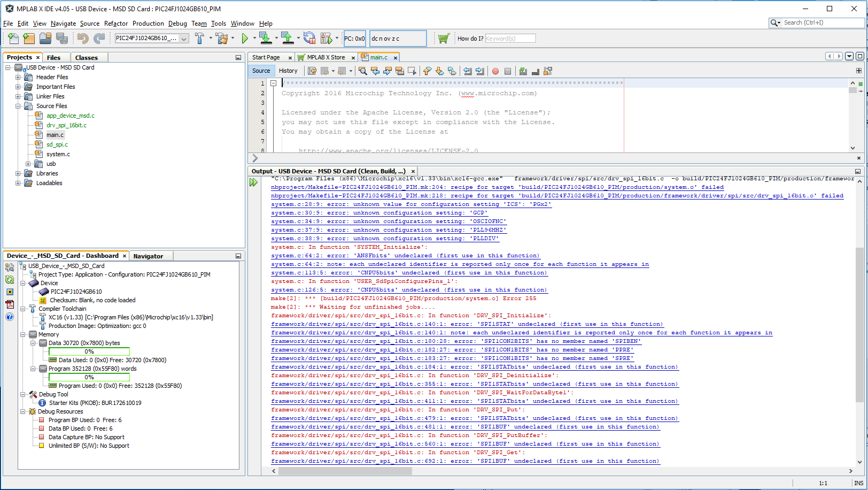Click Start Macro Recording red circle
The width and height of the screenshot is (868, 490).
[x=495, y=71]
